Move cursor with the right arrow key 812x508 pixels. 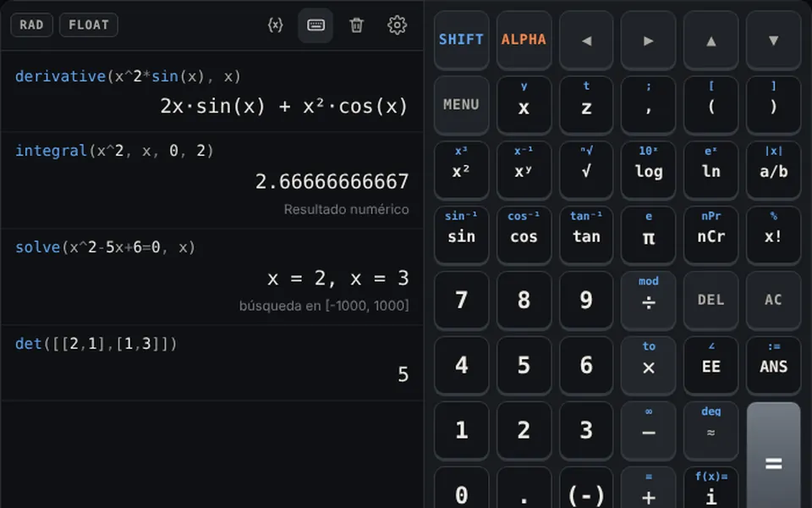[x=649, y=40]
